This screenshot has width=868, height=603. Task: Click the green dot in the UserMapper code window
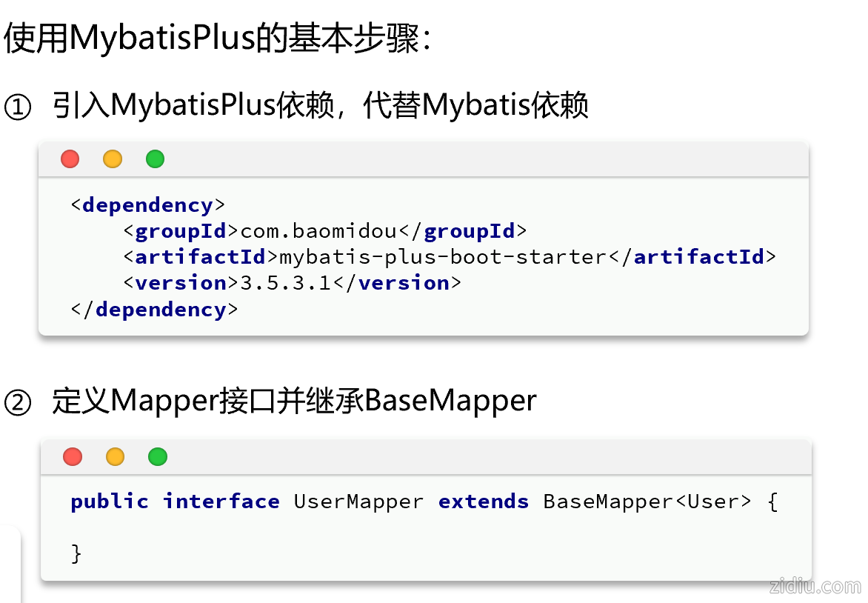coord(158,456)
